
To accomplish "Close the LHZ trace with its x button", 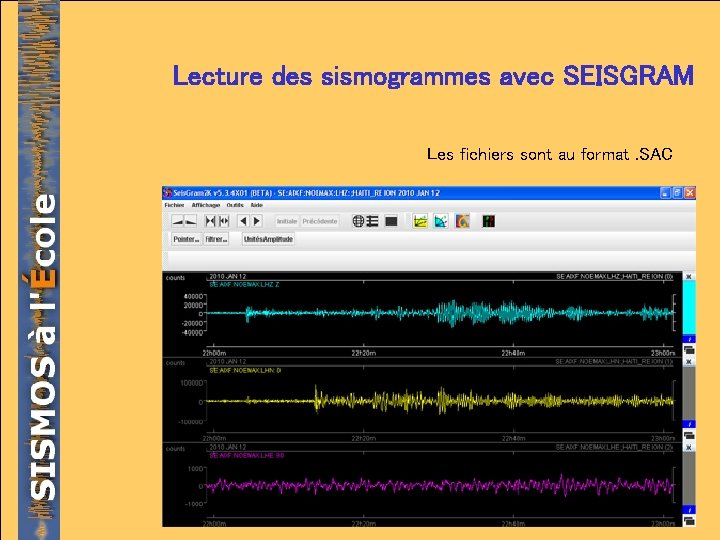I will click(689, 276).
